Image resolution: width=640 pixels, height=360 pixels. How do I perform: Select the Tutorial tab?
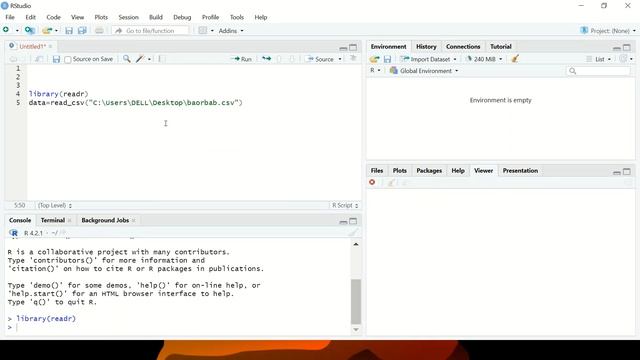click(500, 47)
